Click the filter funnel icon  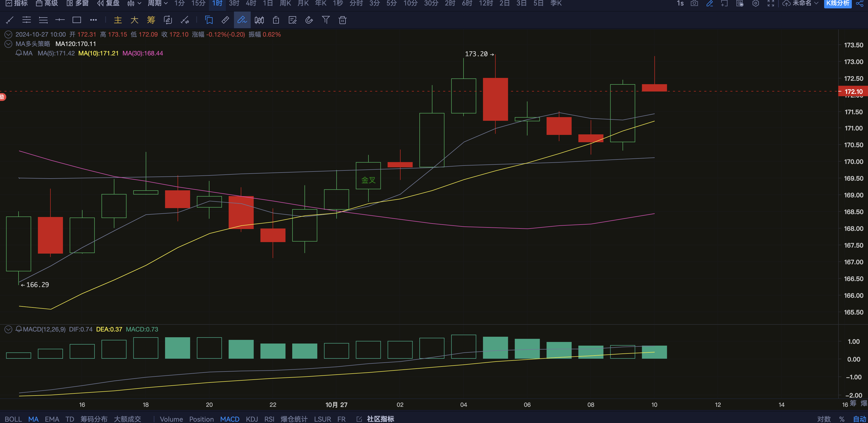pyautogui.click(x=325, y=20)
